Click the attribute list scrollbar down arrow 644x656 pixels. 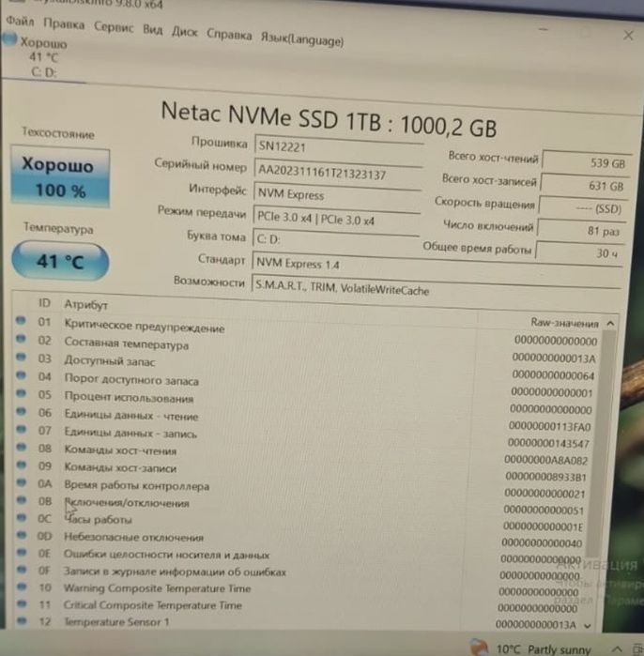pyautogui.click(x=588, y=626)
